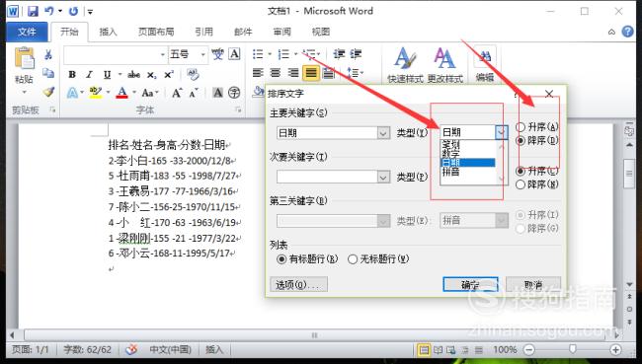Click the enclosed character 字 icon
The height and width of the screenshot is (364, 642).
(x=234, y=93)
